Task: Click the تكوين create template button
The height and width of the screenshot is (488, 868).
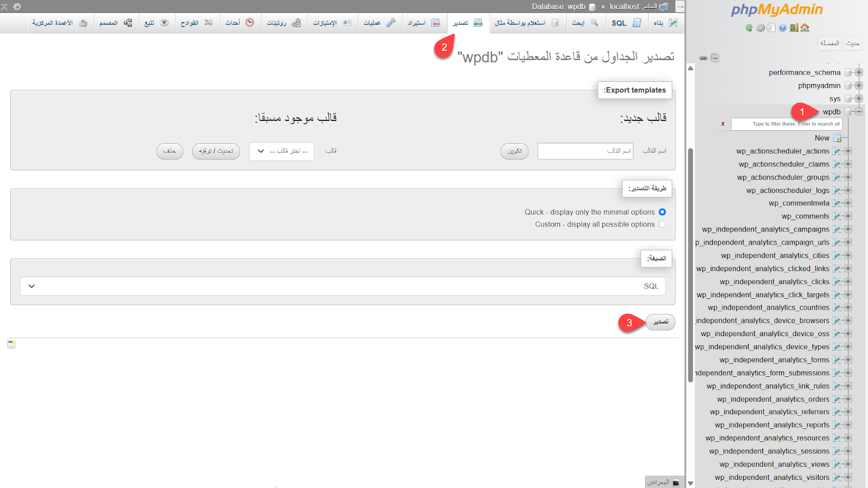Action: pyautogui.click(x=514, y=151)
